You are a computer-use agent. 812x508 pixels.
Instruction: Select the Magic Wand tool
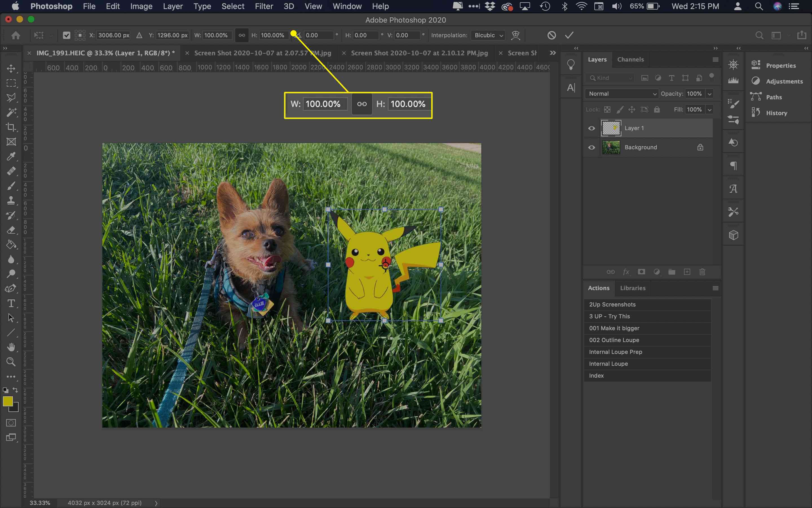pos(11,112)
